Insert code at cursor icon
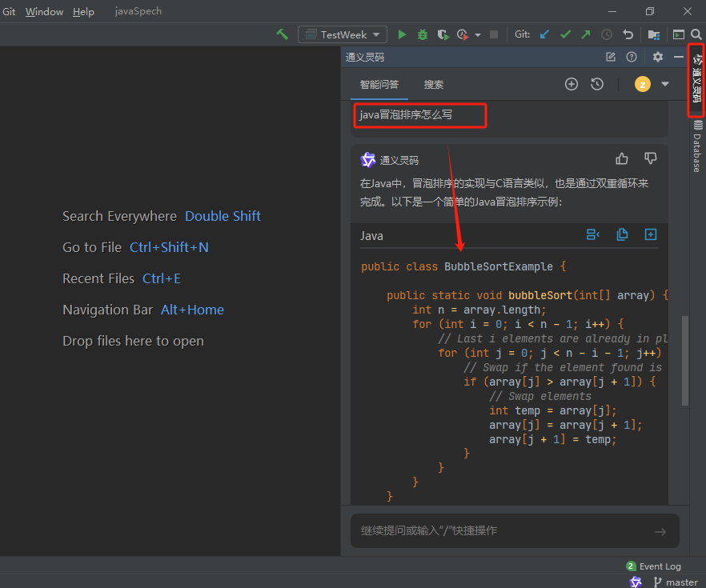Screen dimensions: 706x588 click(x=592, y=234)
